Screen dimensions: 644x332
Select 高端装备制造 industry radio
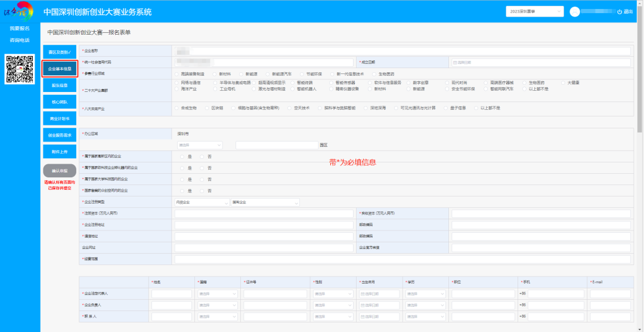[177, 74]
